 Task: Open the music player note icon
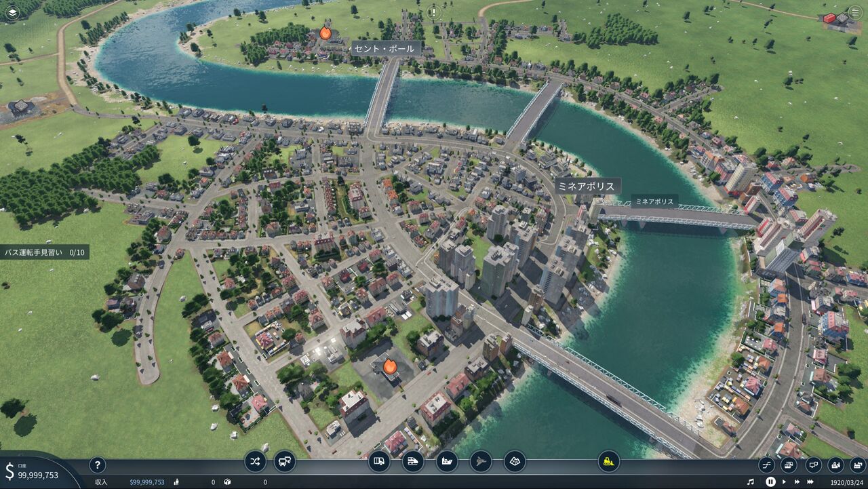click(x=750, y=482)
